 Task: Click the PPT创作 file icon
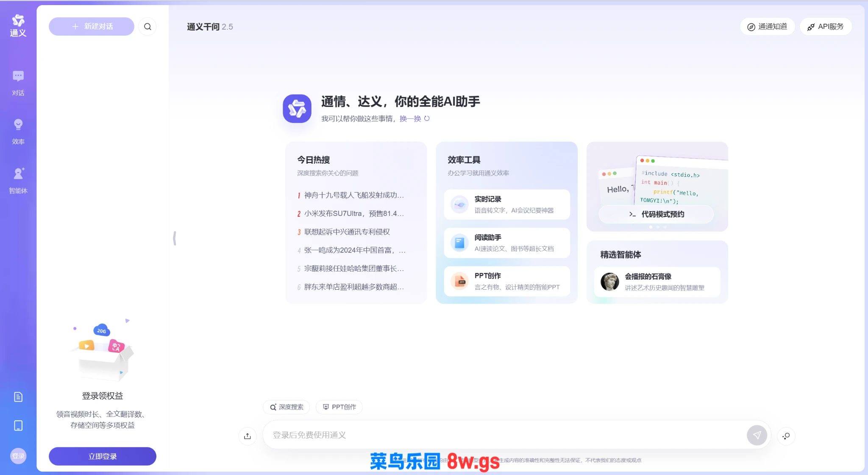459,281
